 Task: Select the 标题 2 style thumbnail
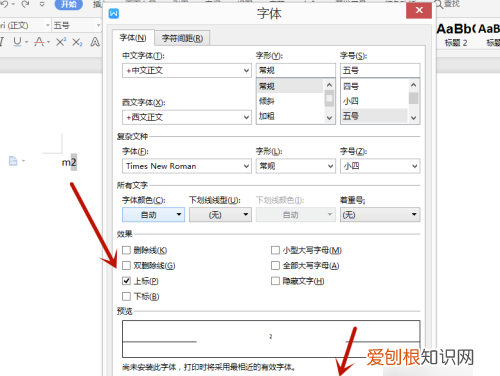pos(456,35)
